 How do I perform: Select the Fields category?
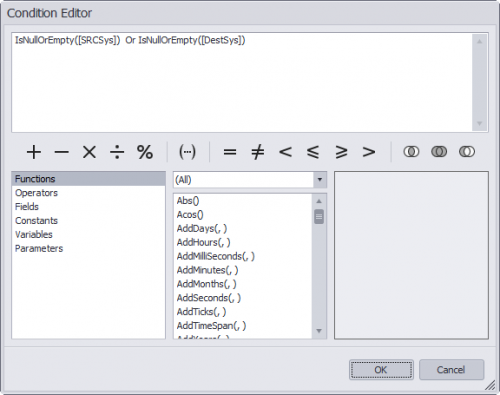(89, 207)
